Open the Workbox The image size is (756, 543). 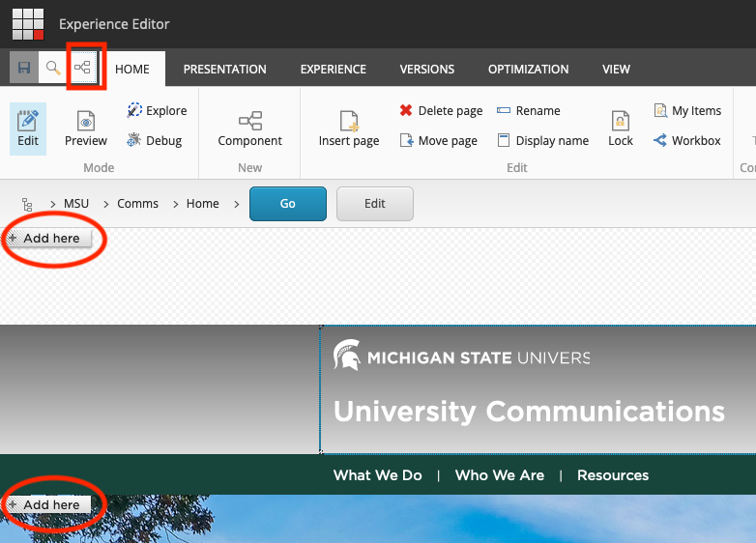tap(687, 140)
